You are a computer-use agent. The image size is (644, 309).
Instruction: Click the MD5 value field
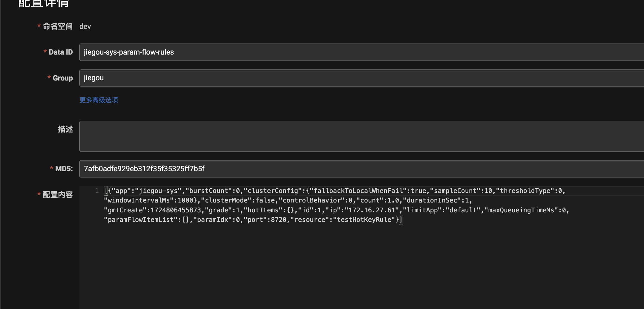(x=361, y=169)
